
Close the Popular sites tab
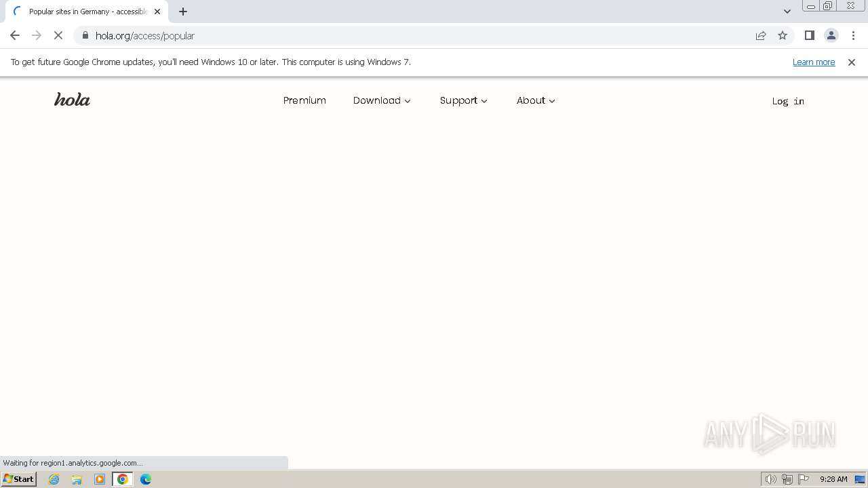[x=157, y=12]
